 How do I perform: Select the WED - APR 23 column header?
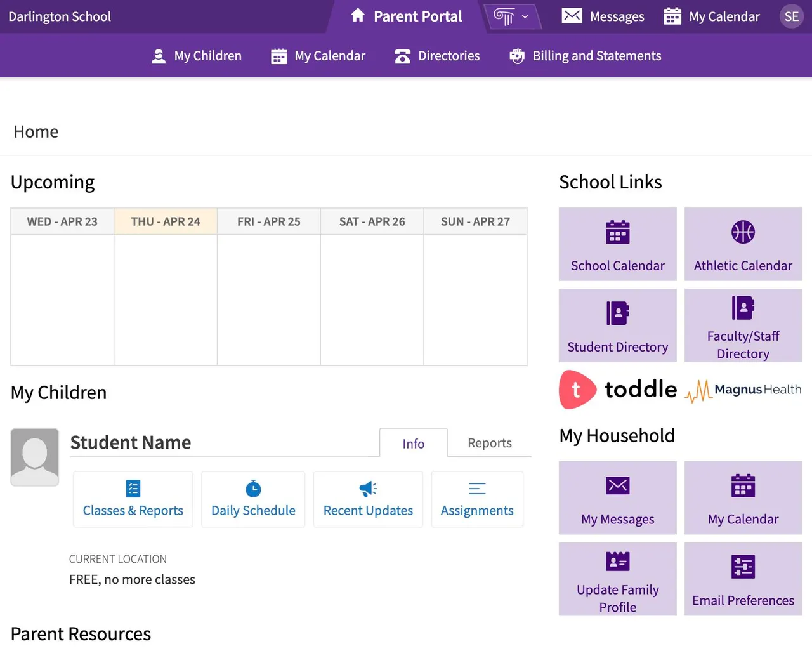pyautogui.click(x=62, y=221)
